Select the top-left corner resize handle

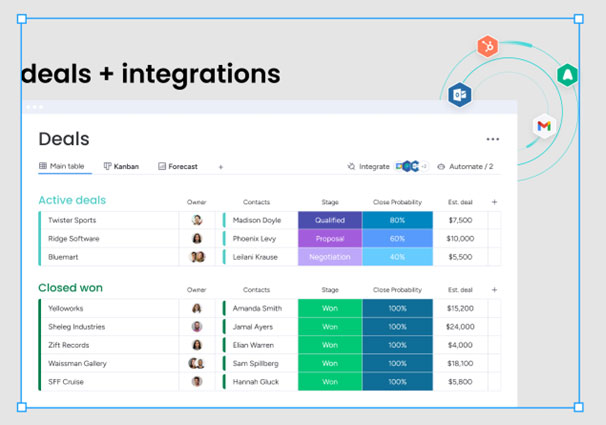(21, 18)
